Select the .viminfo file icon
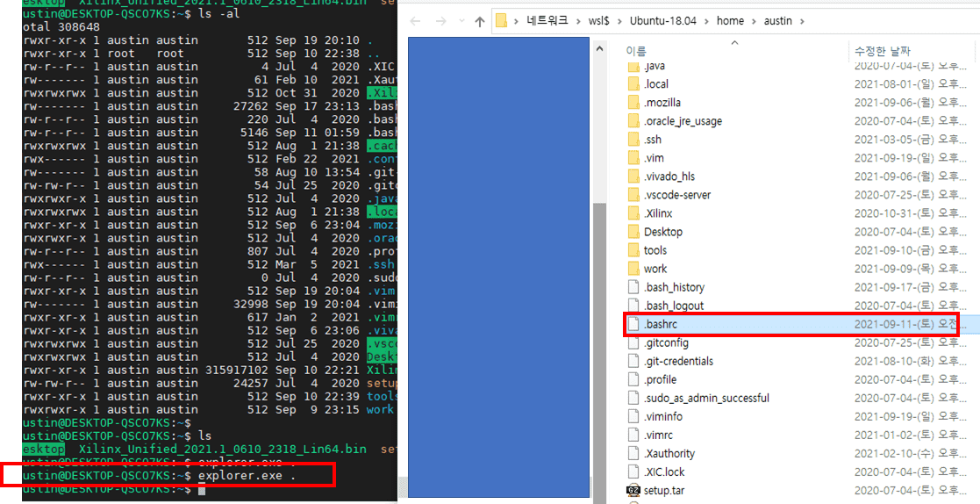Image resolution: width=980 pixels, height=504 pixels. 633,416
